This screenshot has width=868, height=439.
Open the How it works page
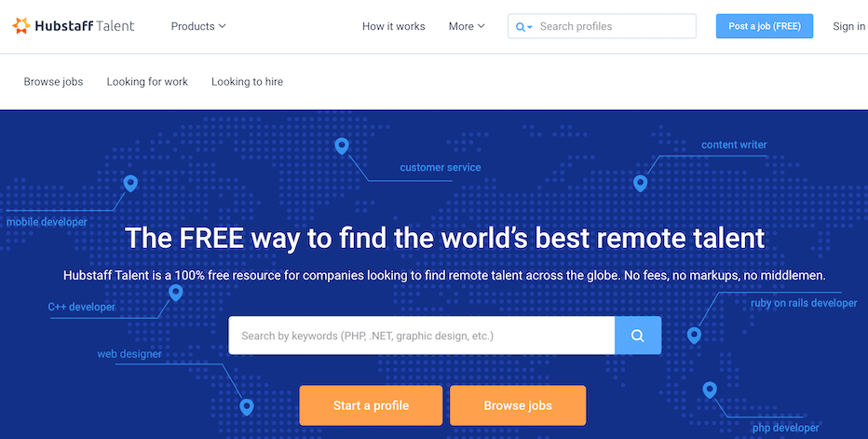coord(394,26)
